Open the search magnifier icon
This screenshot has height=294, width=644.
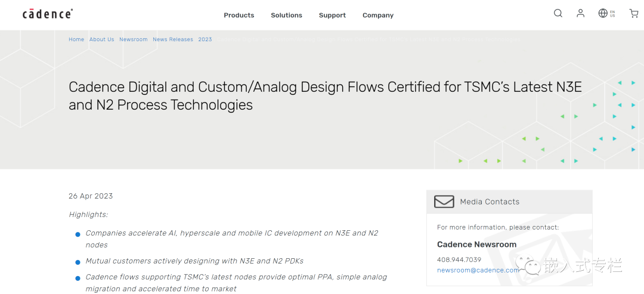[558, 14]
